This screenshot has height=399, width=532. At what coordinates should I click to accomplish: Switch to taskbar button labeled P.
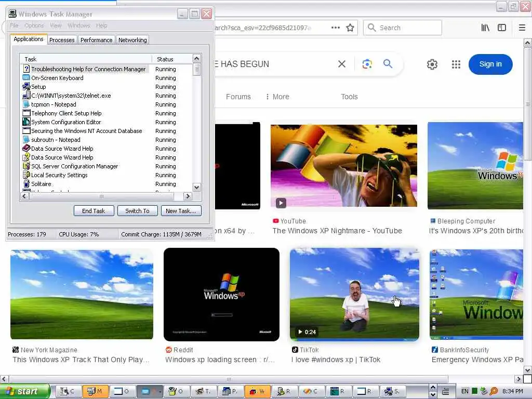click(x=230, y=391)
